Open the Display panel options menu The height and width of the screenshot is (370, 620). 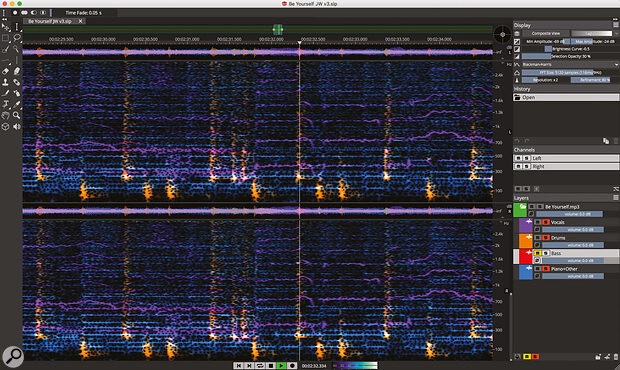click(616, 25)
